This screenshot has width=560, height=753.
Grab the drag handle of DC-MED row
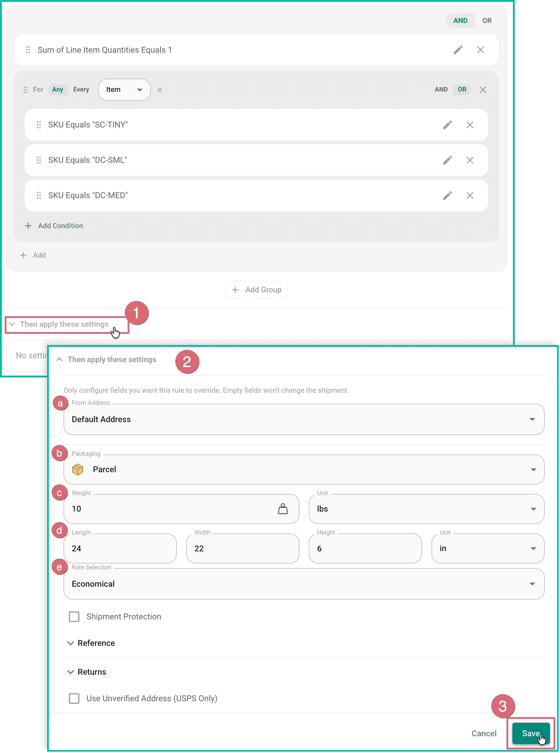(39, 195)
